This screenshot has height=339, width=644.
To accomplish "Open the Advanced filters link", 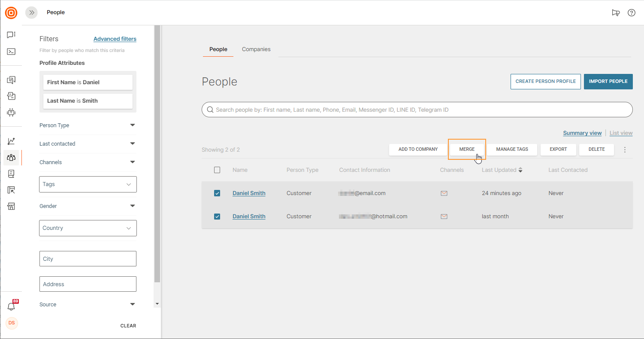I will point(115,39).
